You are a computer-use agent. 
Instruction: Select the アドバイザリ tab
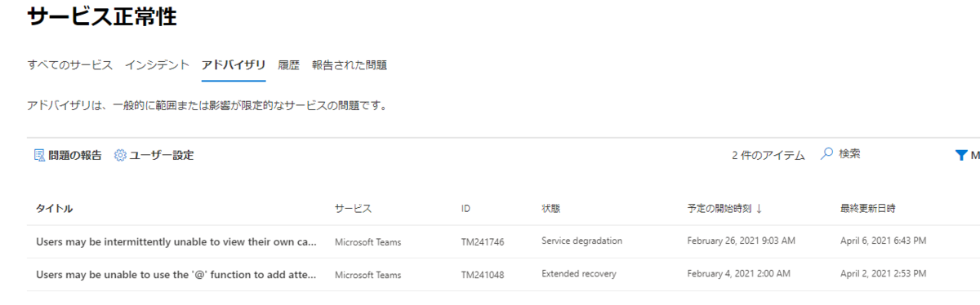coord(234,65)
